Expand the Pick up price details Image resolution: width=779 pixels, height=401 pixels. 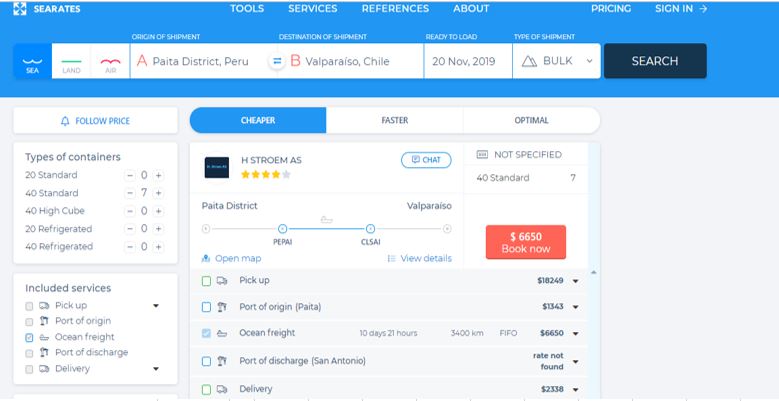pyautogui.click(x=576, y=282)
